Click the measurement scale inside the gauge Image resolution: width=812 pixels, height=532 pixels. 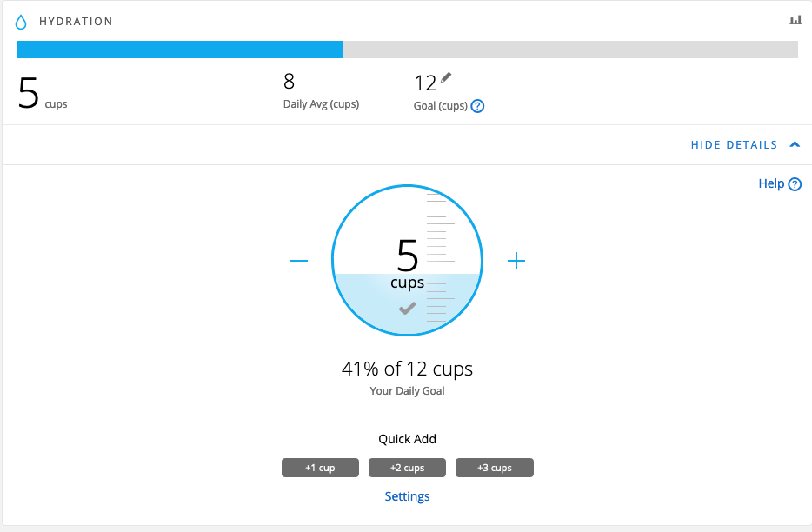point(436,261)
